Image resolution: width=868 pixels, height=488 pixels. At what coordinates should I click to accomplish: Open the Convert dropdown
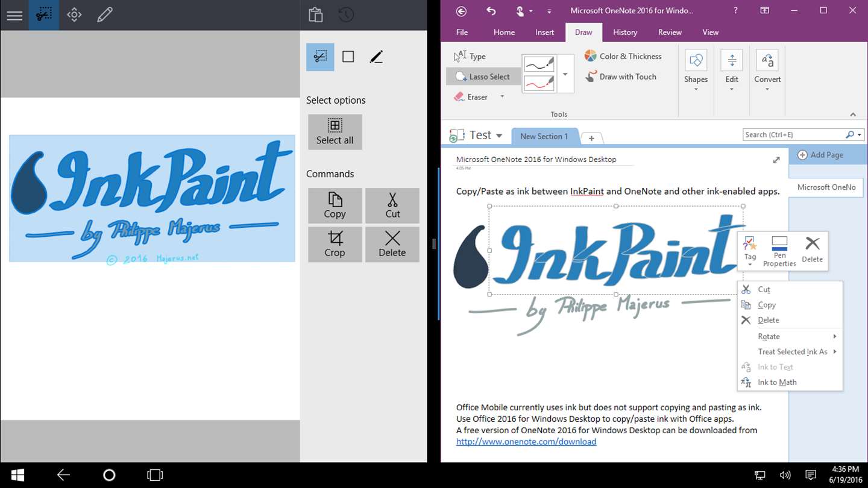click(767, 70)
